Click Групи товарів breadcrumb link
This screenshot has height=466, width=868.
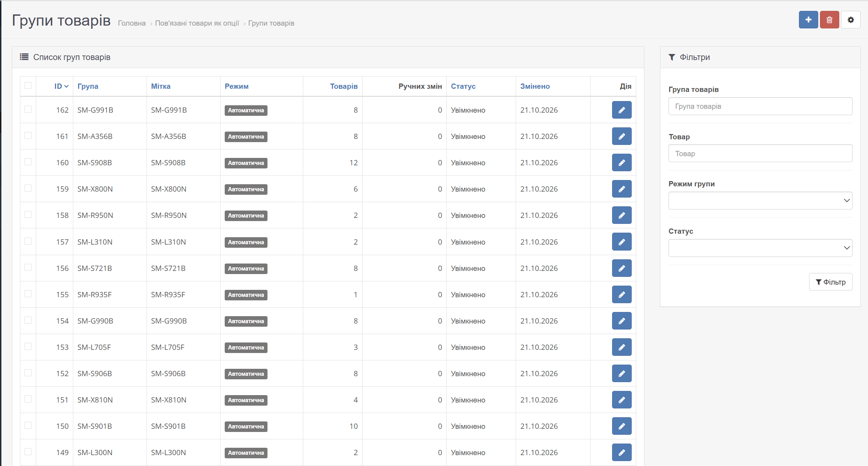(x=271, y=23)
